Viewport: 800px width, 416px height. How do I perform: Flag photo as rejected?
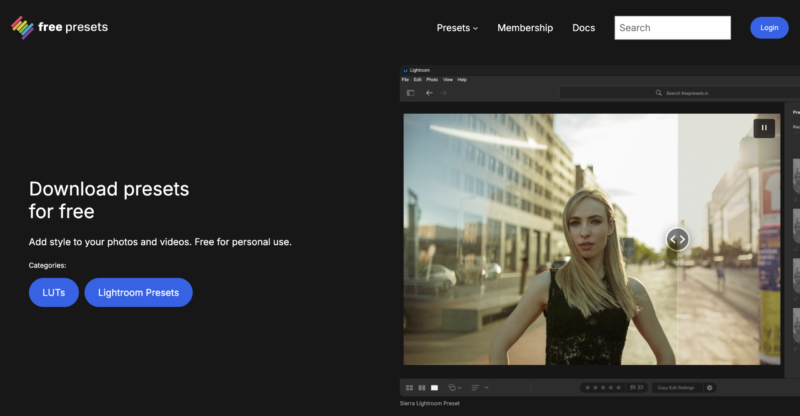pos(641,388)
